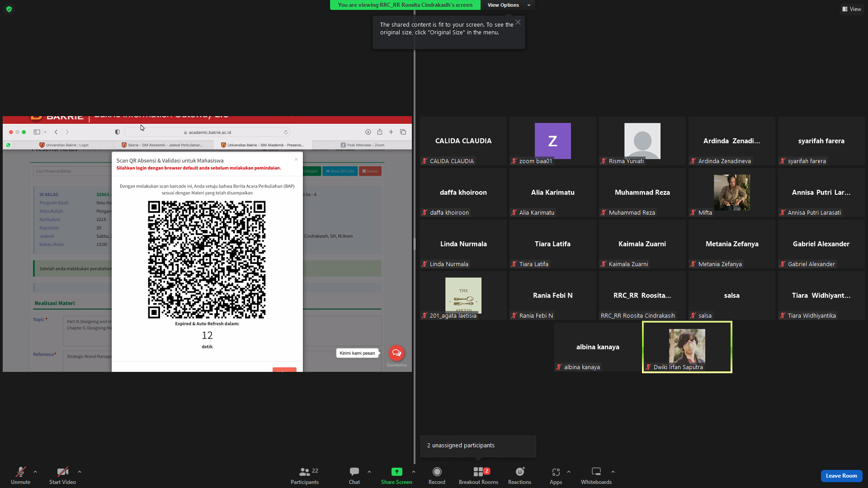Click the QR code image

click(207, 260)
